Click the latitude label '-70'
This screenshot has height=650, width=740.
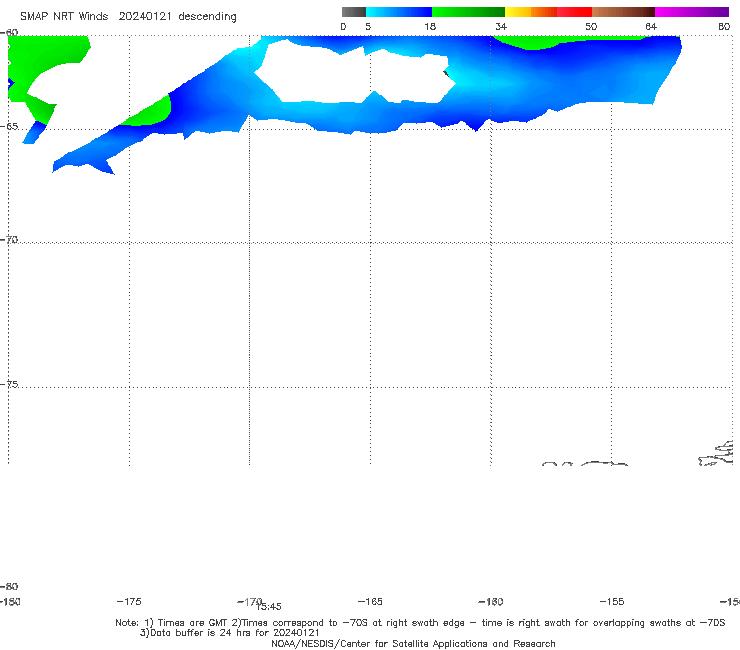9,240
